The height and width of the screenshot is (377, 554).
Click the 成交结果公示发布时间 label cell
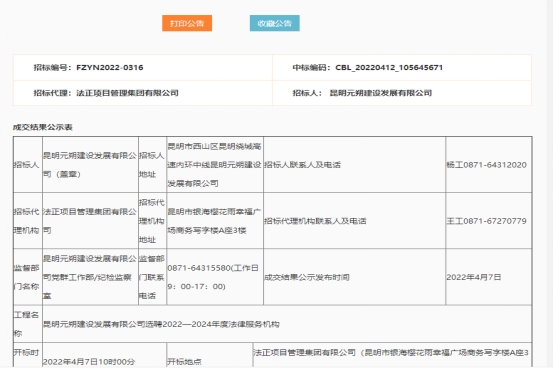coord(354,277)
